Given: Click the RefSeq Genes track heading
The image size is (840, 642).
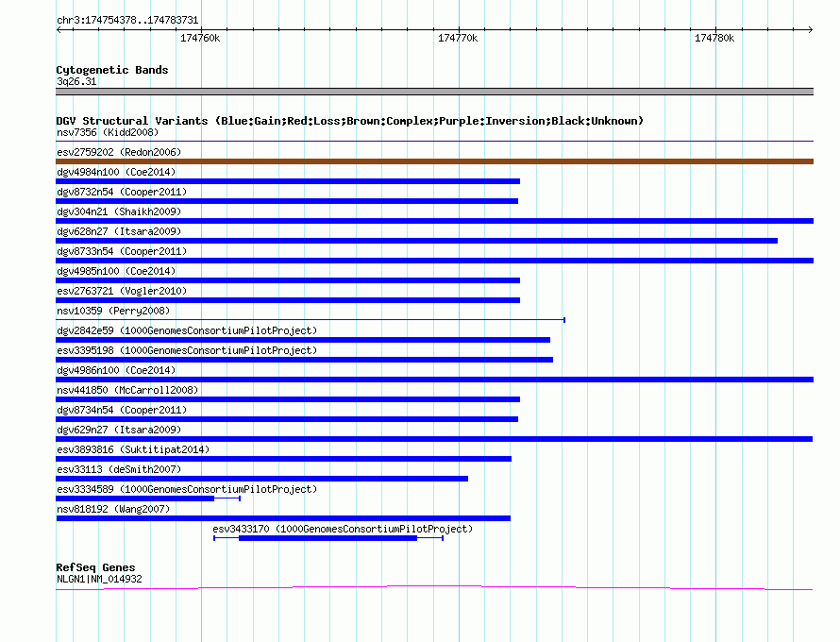Looking at the screenshot, I should [95, 567].
